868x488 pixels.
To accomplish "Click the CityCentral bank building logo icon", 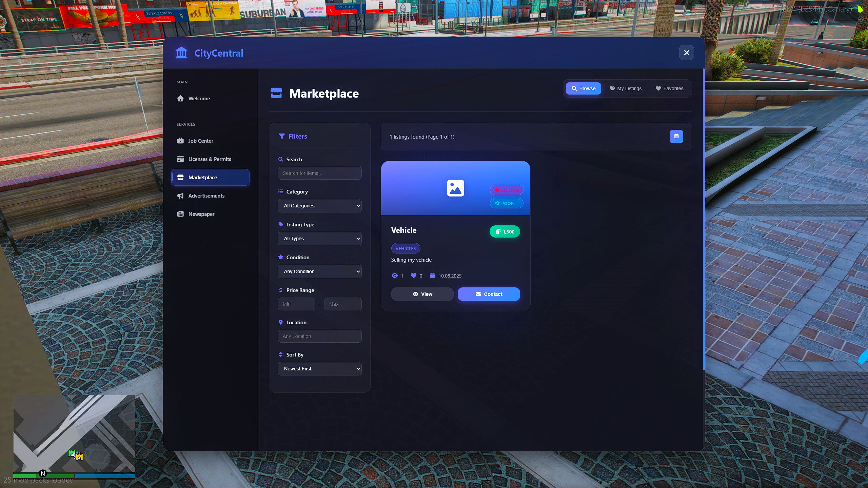I will pyautogui.click(x=181, y=53).
